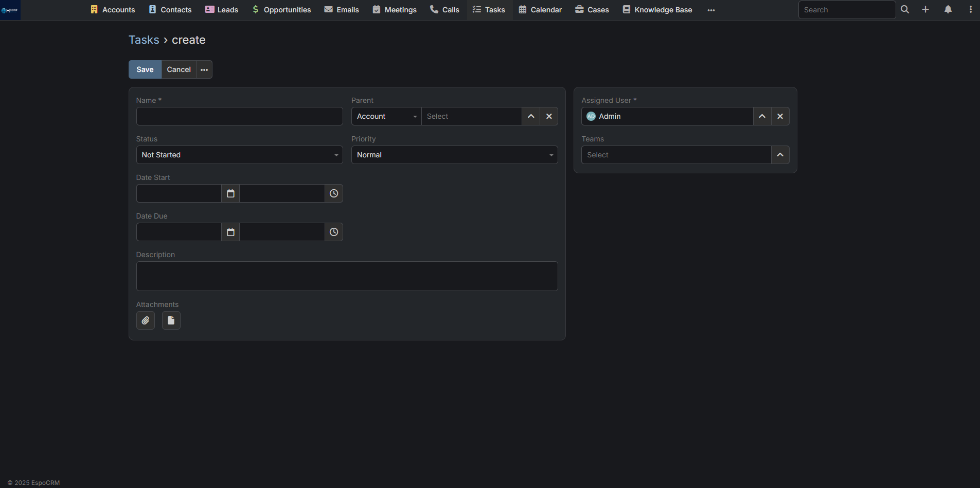
Task: Click the Date Start time input
Action: click(282, 193)
